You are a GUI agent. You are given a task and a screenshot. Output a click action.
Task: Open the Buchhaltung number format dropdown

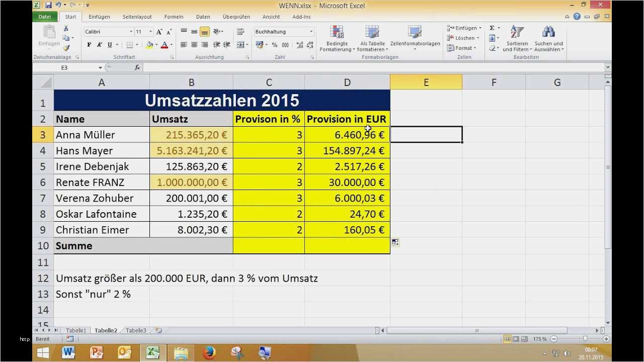click(311, 32)
